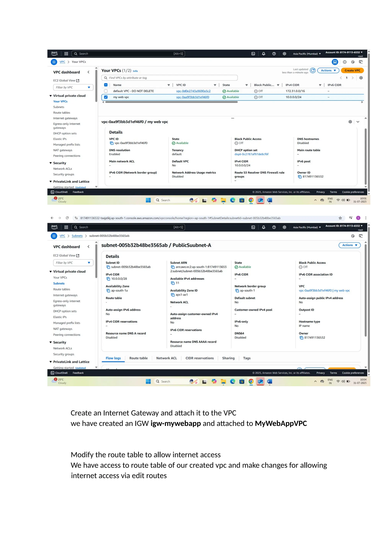This screenshot has width=392, height=554.
Task: Toggle the select-all checkbox in VPC table header
Action: point(106,85)
